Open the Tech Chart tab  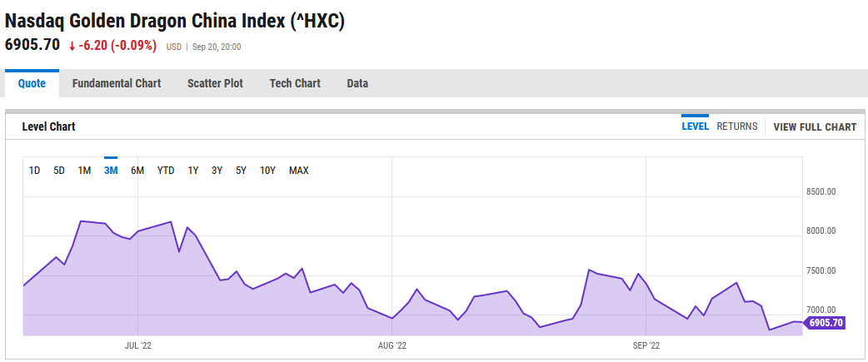click(295, 83)
